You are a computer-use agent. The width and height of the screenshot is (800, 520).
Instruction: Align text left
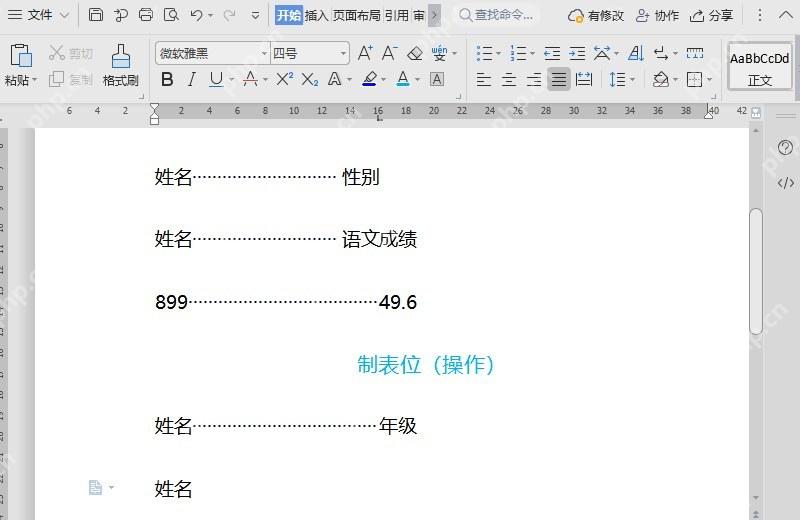[483, 79]
